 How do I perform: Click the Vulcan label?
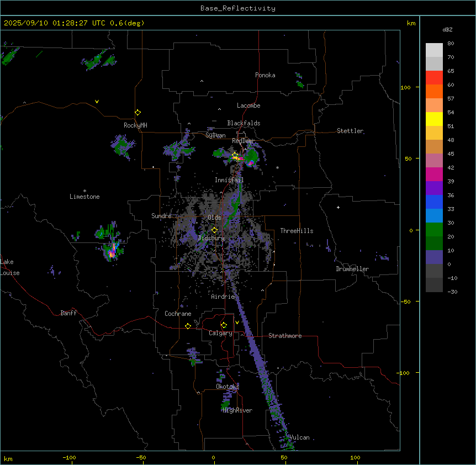coord(299,437)
